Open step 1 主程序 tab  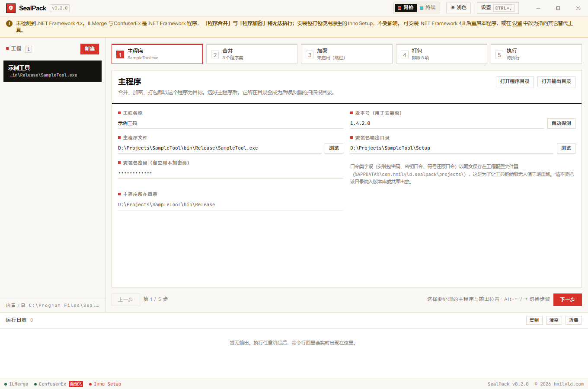tap(157, 54)
